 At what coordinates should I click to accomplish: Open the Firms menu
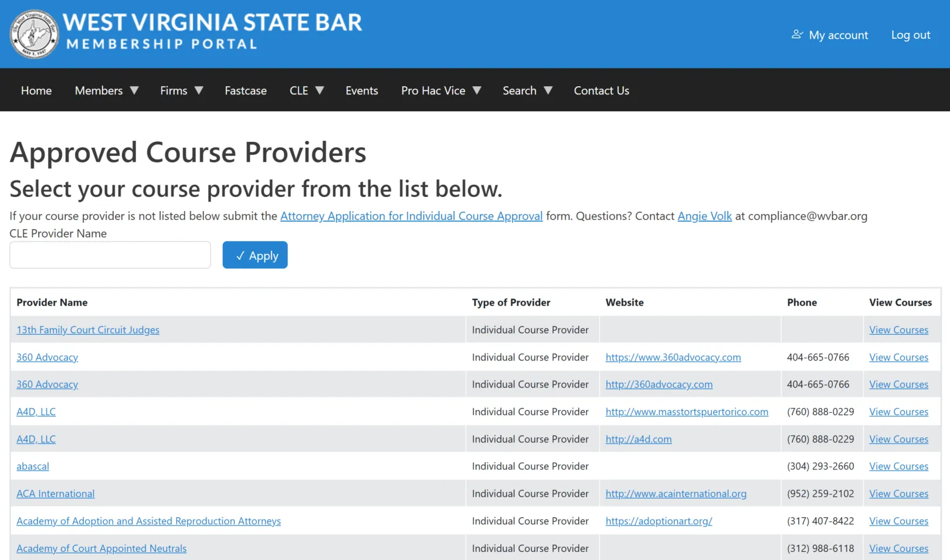click(x=174, y=90)
